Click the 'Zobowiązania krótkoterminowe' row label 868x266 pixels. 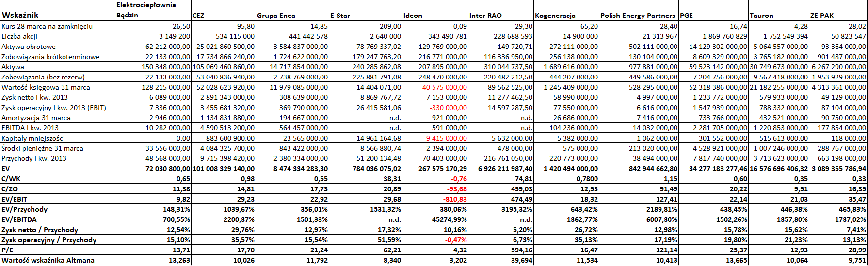pyautogui.click(x=50, y=57)
